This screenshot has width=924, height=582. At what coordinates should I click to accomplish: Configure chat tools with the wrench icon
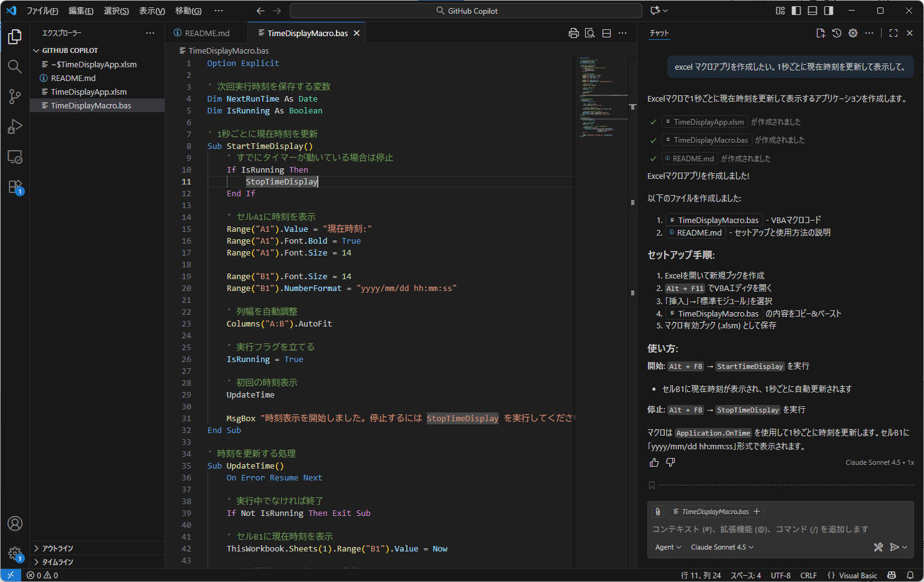point(879,547)
